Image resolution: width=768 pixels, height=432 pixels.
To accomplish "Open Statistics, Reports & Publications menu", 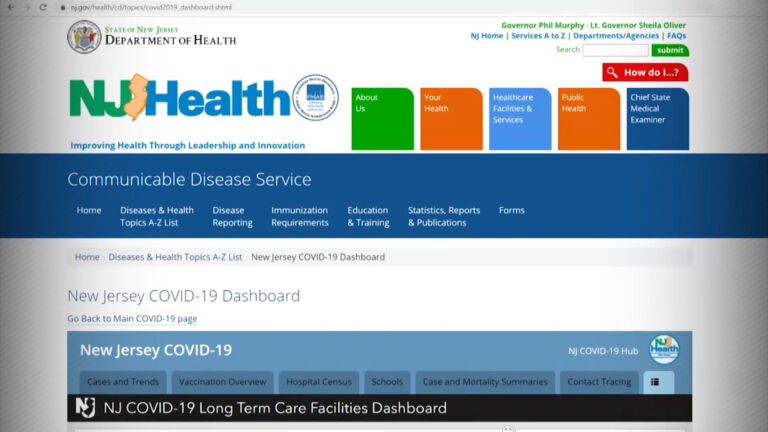I will (444, 216).
